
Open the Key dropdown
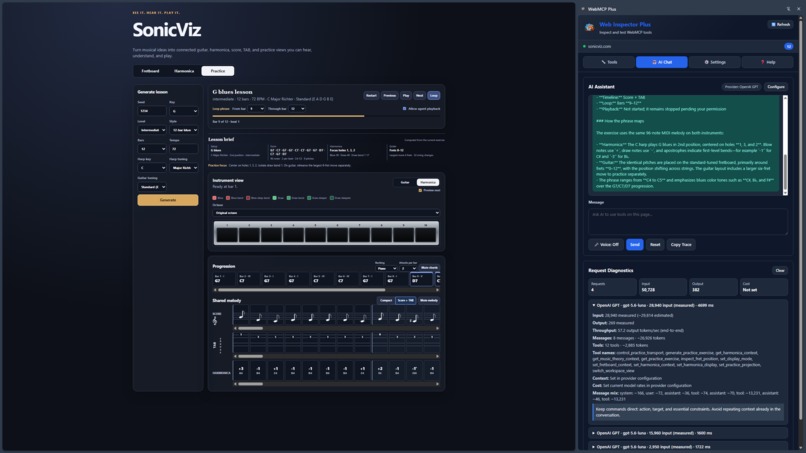(184, 111)
